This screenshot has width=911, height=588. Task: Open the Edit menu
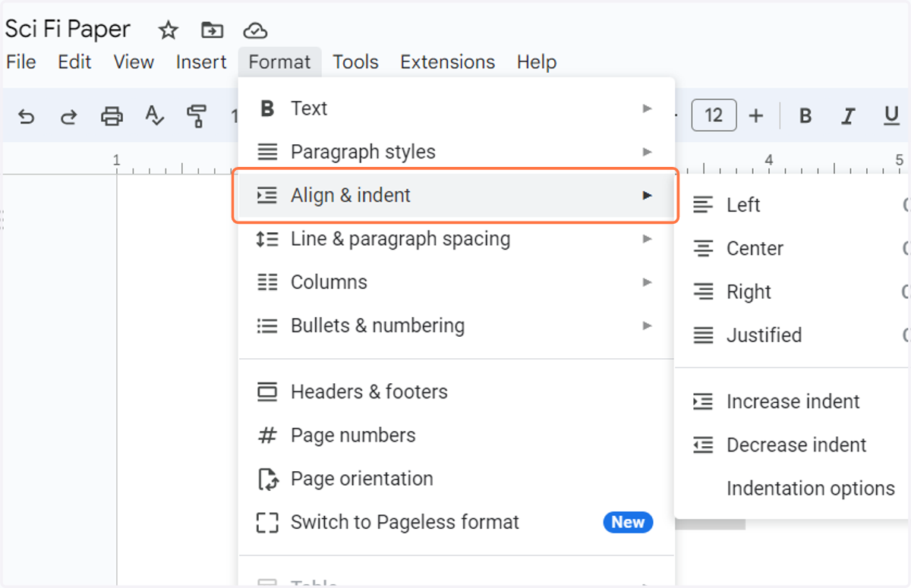(74, 62)
